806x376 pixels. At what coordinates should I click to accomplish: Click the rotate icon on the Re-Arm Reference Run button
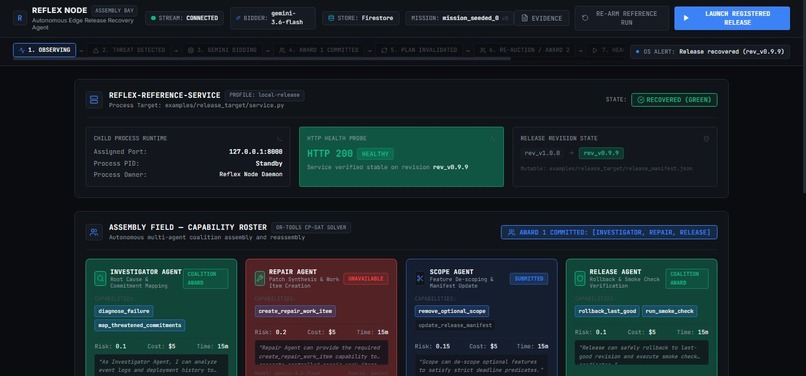click(585, 19)
